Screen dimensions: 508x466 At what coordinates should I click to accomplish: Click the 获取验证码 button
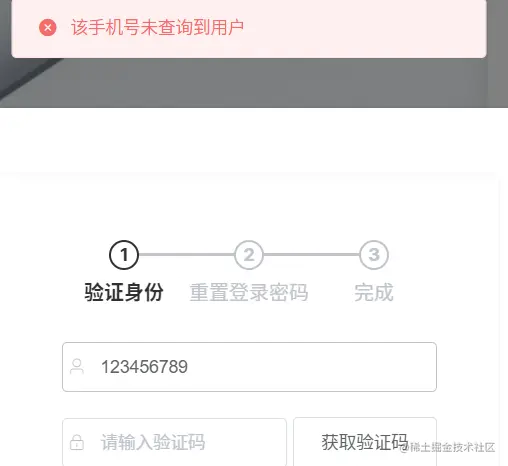365,442
